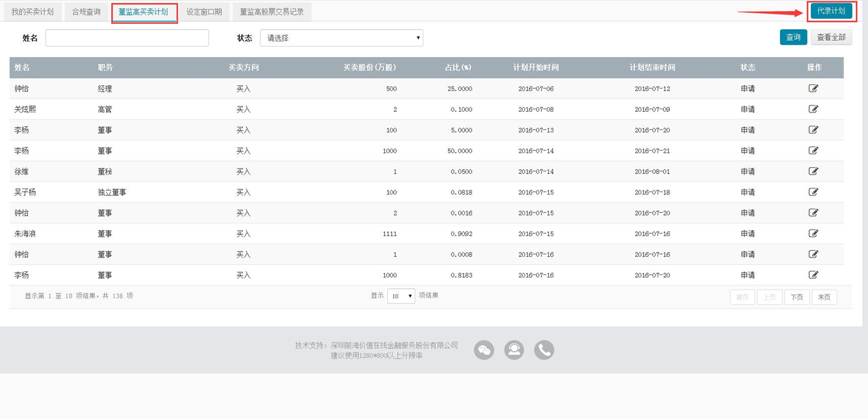Edit the 吴子杨 独立董事 plan
Screen dimensions: 868x419
click(813, 192)
